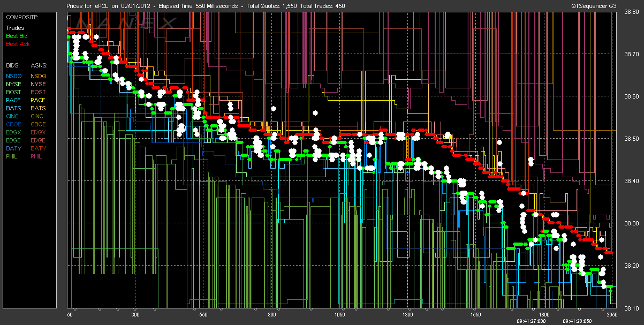
Task: Select PACF under the ASKS column
Action: pos(38,100)
